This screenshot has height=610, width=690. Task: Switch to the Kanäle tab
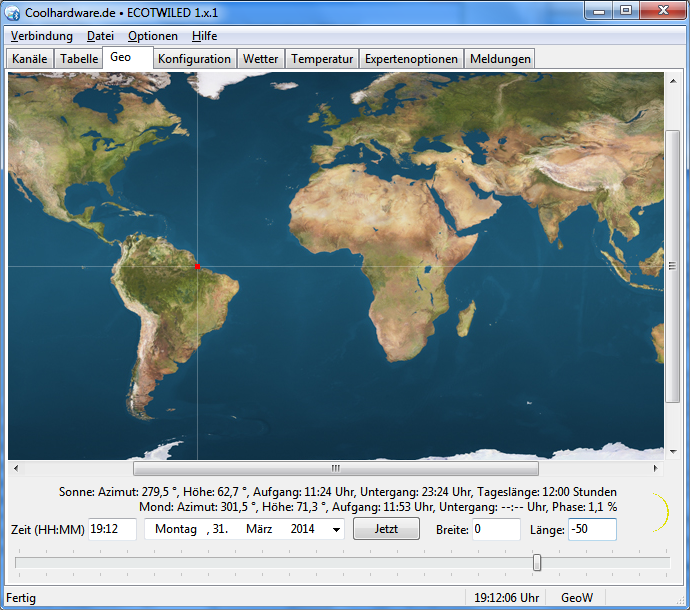point(29,59)
